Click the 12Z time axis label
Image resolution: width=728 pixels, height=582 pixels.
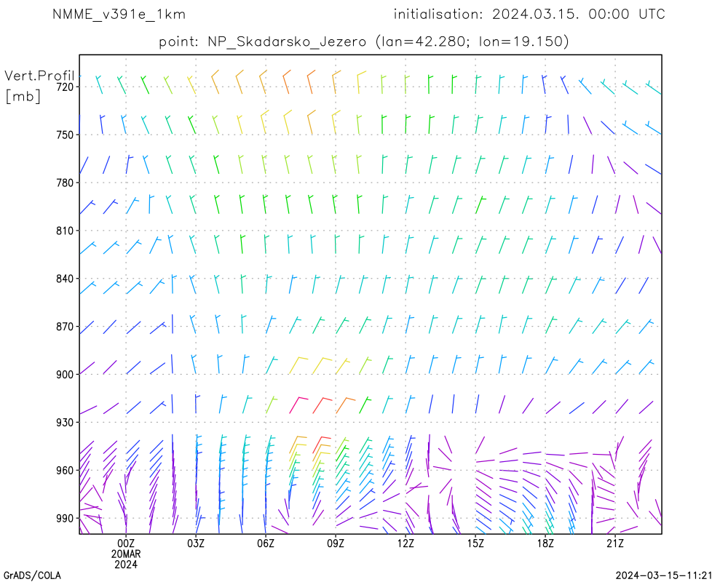tap(405, 543)
